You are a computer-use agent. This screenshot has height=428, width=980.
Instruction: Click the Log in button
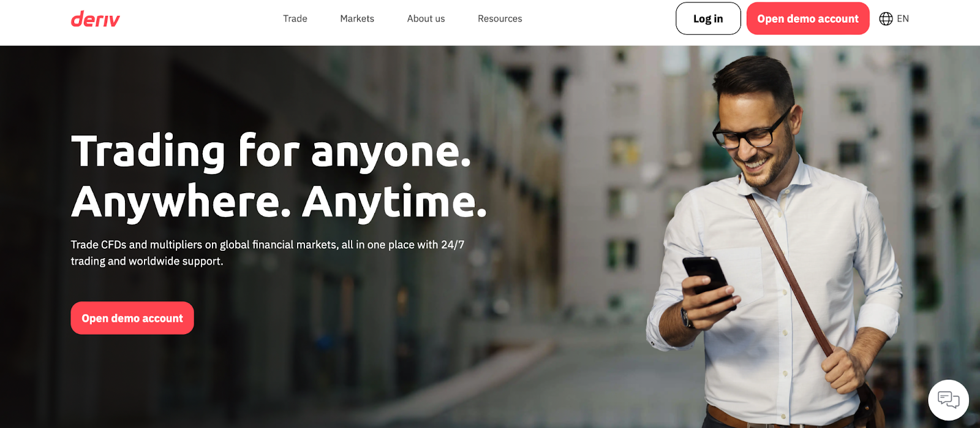click(x=708, y=18)
